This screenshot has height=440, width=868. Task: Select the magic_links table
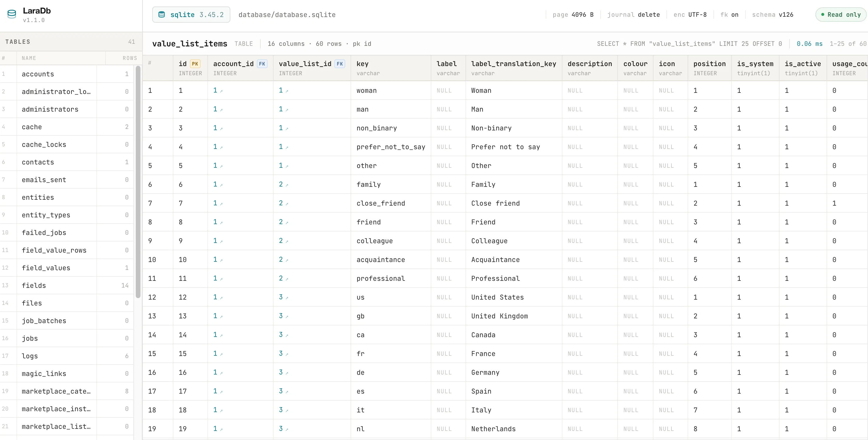tap(67, 373)
